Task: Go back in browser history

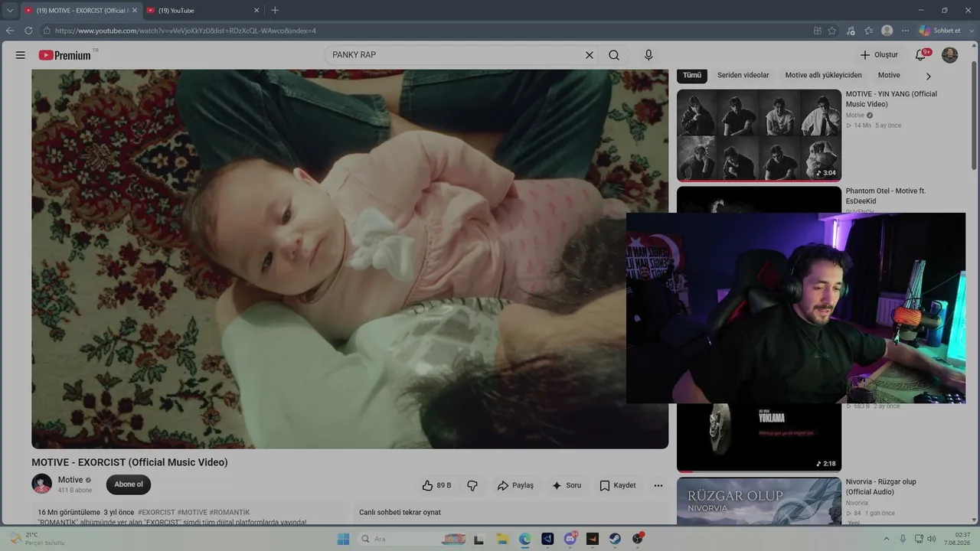Action: tap(10, 31)
